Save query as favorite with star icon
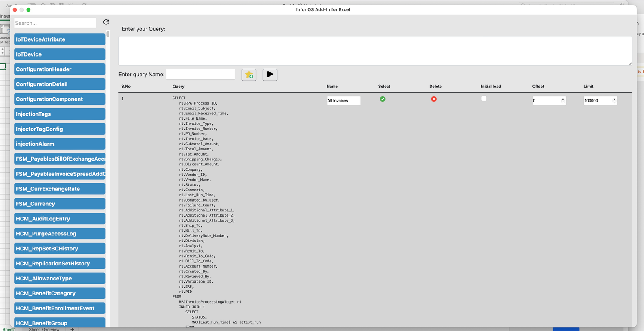 point(249,75)
